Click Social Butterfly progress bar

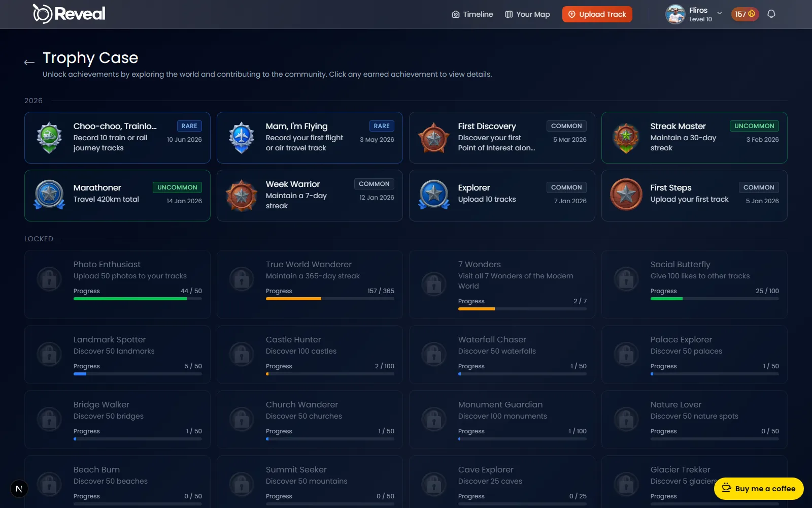click(x=715, y=299)
